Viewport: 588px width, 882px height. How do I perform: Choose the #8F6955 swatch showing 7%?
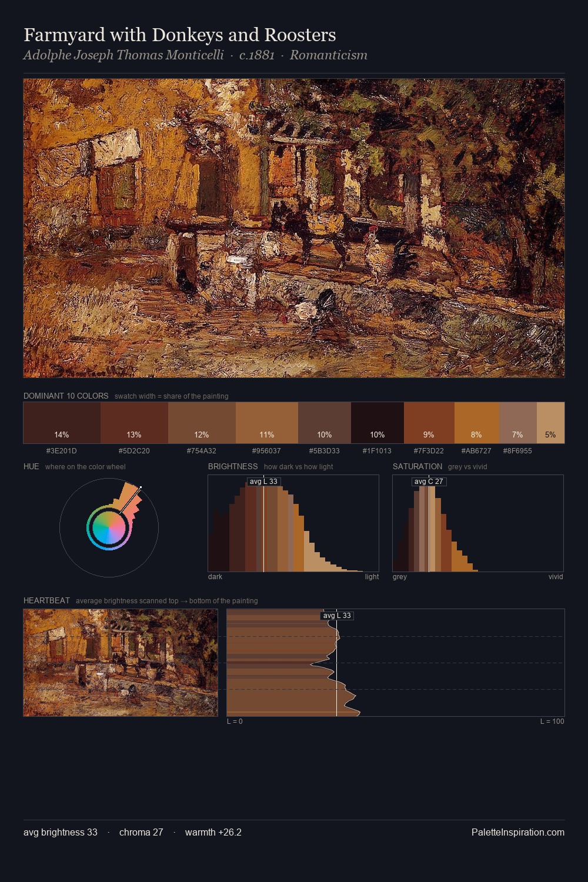[x=518, y=423]
